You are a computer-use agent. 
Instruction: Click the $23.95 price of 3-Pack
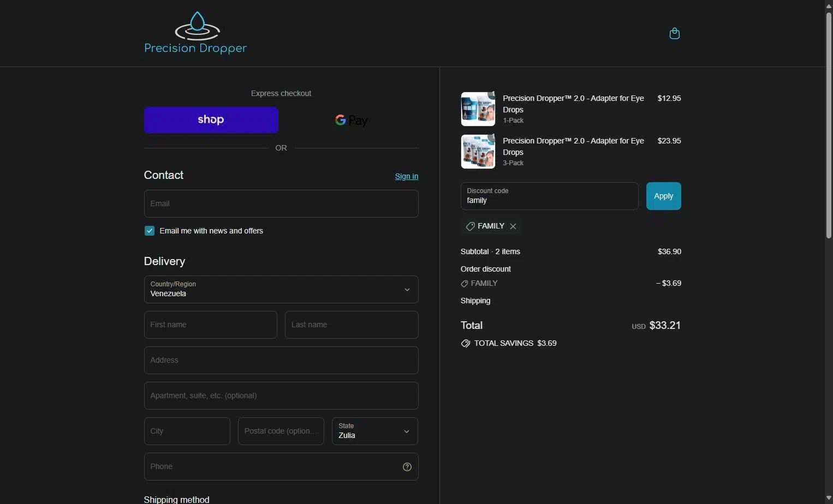(669, 141)
